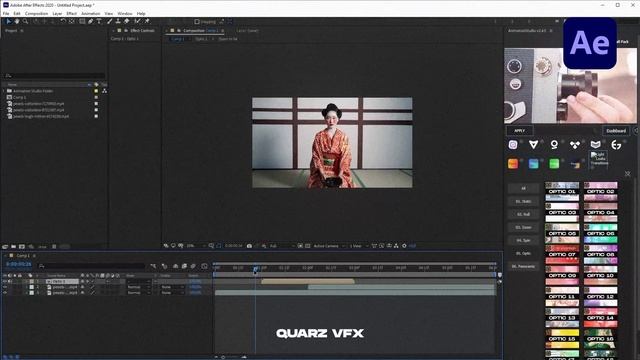Select the 06. Panoramic category button
Image resolution: width=640 pixels, height=360 pixels.
pyautogui.click(x=523, y=267)
